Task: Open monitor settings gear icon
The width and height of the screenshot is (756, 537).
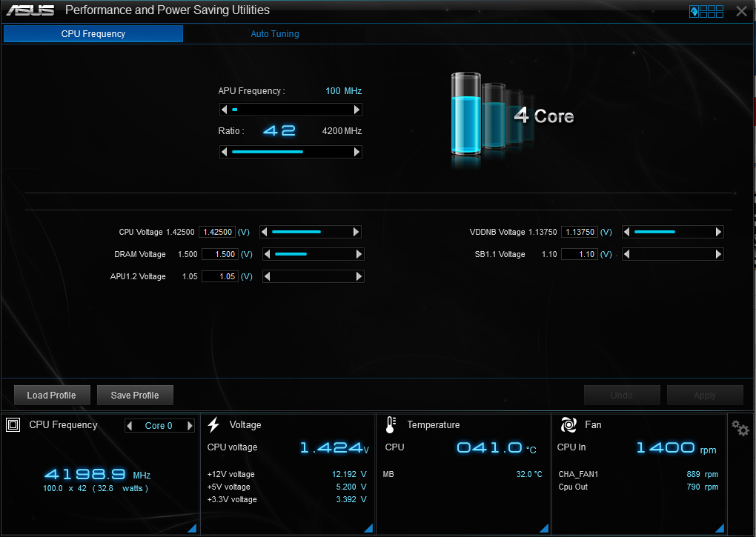Action: 740,427
